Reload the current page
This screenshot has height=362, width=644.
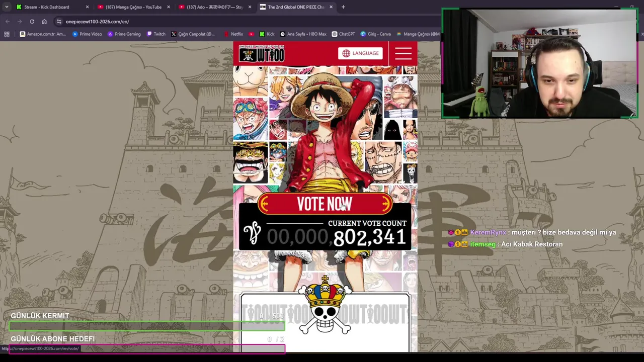tap(32, 22)
